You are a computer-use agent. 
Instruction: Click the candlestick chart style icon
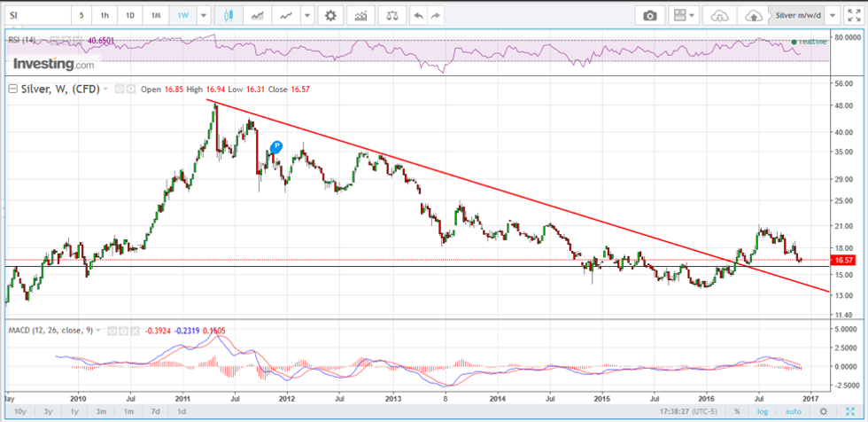229,15
